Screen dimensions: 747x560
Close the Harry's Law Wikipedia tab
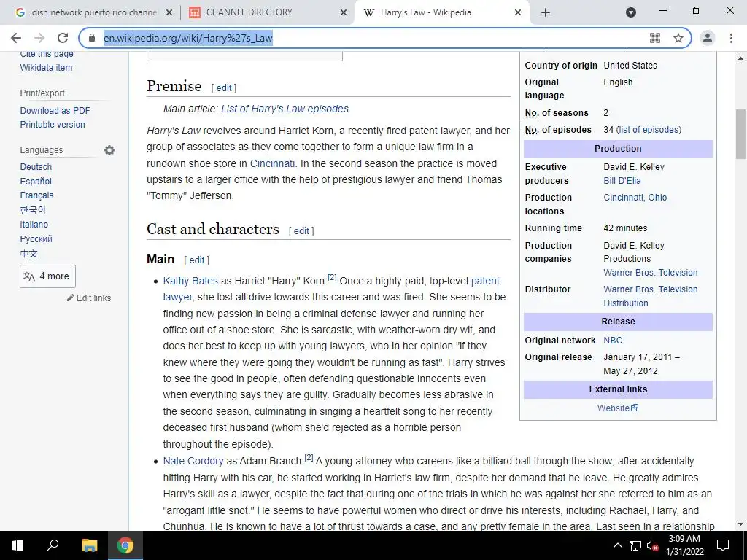point(518,13)
